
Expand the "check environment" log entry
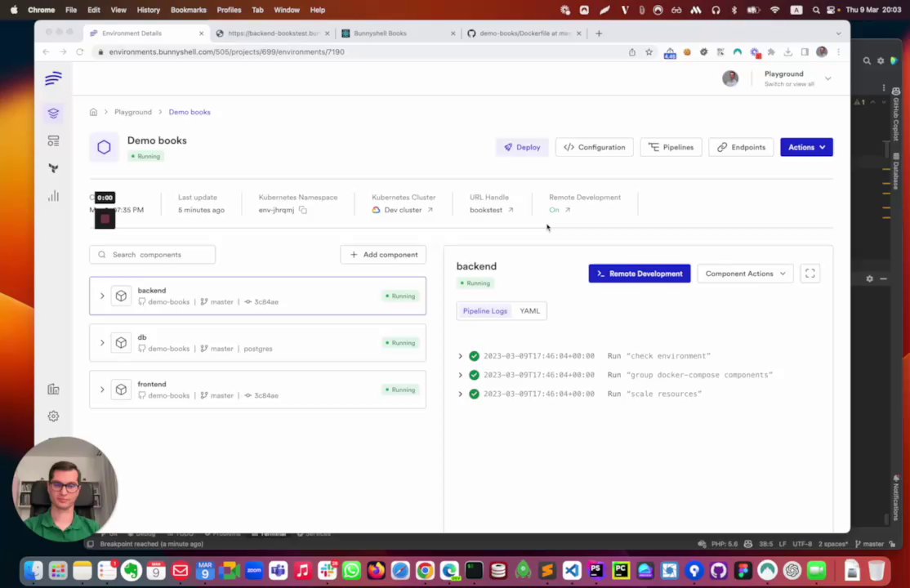click(460, 356)
